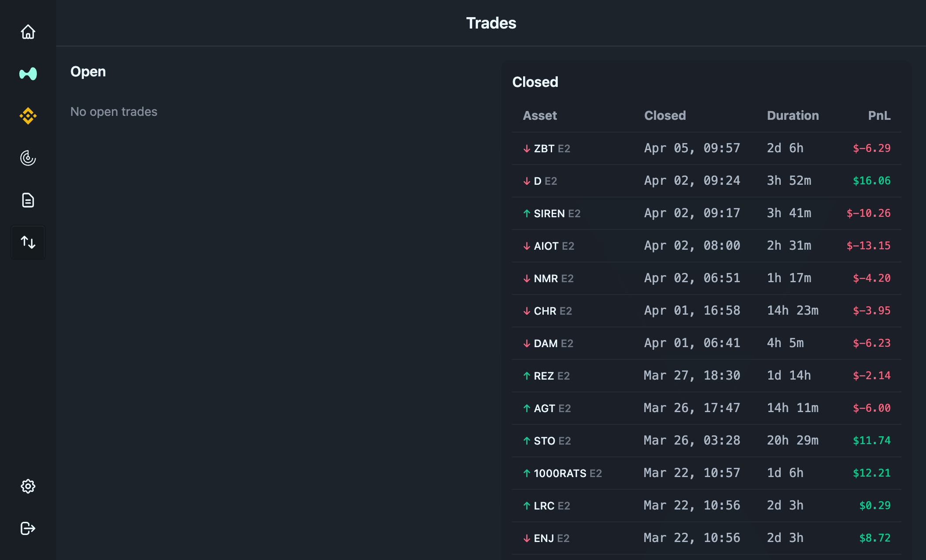Image resolution: width=926 pixels, height=560 pixels.
Task: Click the Mar 26, 03:28 closed date
Action: point(692,441)
